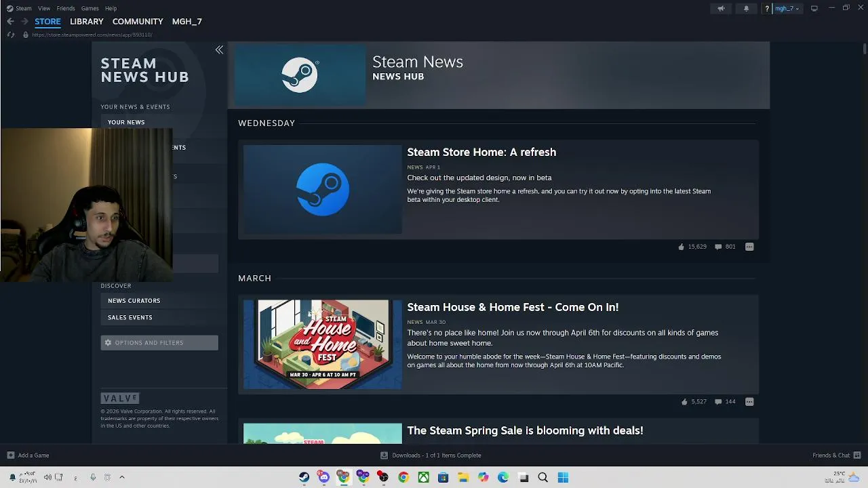Show hidden tray icons via the chevron
Screen dimensions: 868x488
coord(122,477)
